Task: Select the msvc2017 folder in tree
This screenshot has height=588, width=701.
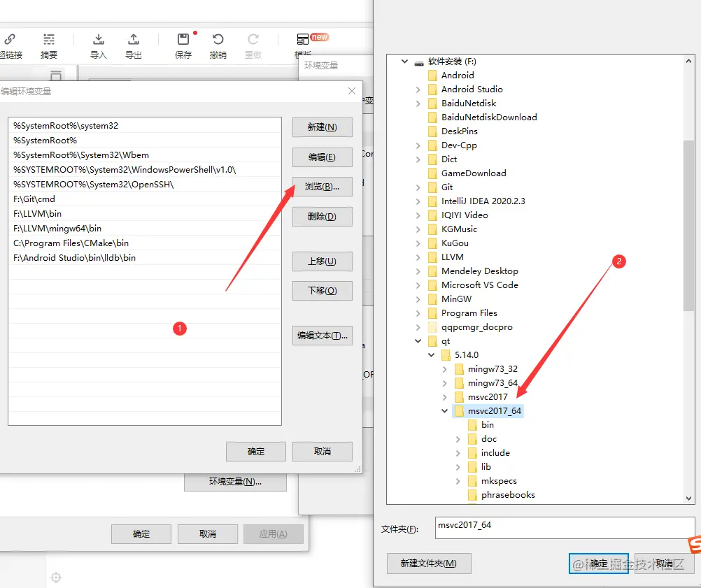Action: (488, 396)
